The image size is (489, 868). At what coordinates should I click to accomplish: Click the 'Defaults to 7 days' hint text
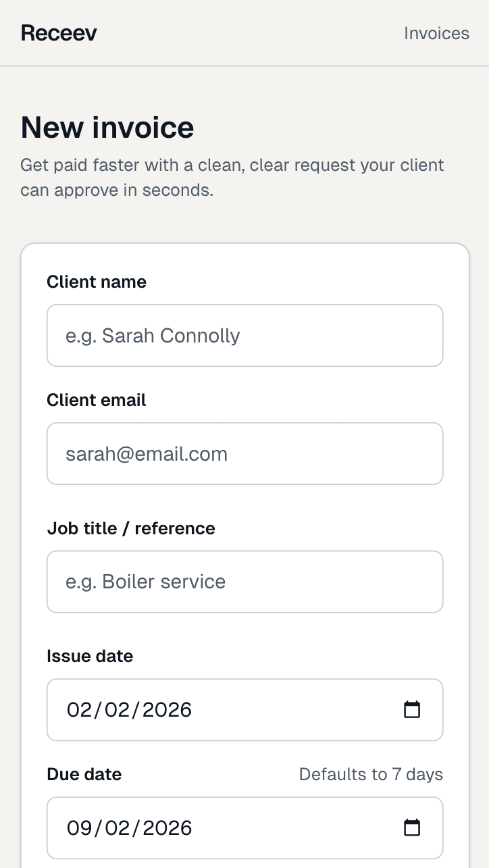(370, 774)
